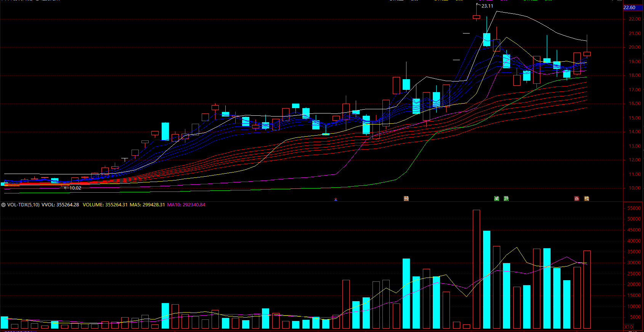The width and height of the screenshot is (644, 332).
Task: Open the VOL-TDX indicator dropdown arrow
Action: [3, 205]
